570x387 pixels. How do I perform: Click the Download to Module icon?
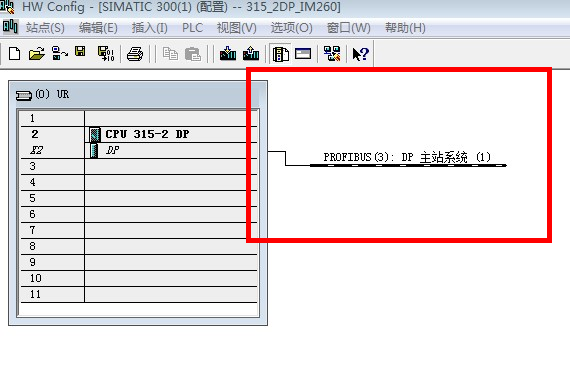tap(228, 54)
